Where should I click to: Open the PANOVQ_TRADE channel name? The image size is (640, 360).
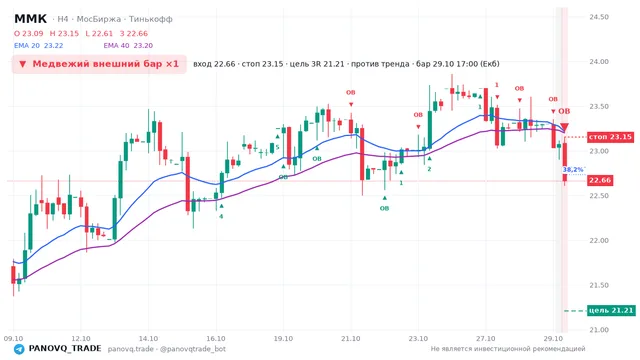[x=65, y=349]
